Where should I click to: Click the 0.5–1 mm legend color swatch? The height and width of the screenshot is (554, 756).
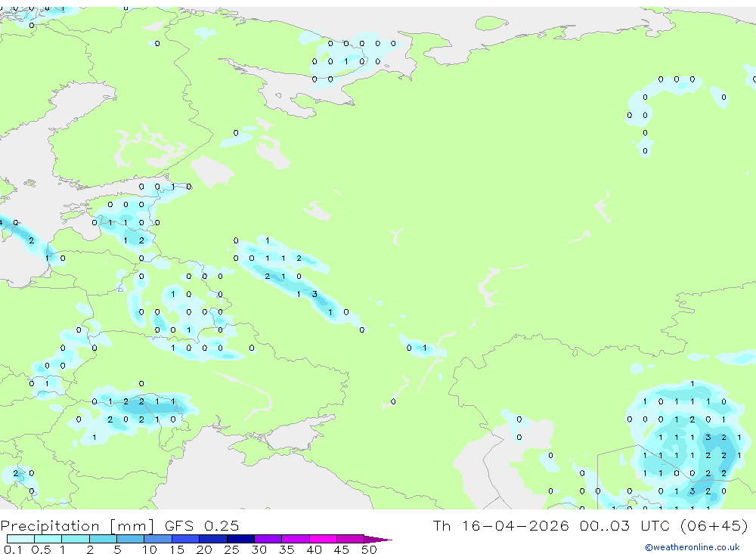(x=48, y=539)
